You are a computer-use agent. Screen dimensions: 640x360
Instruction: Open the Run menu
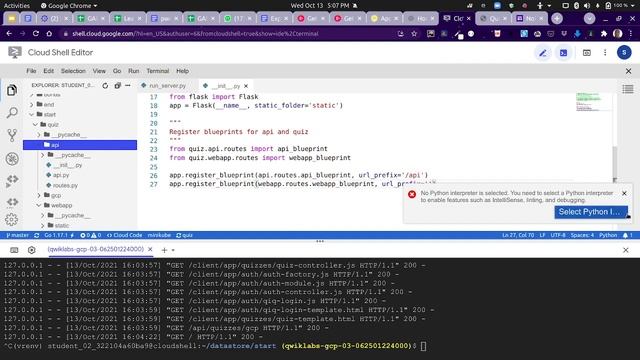click(133, 71)
